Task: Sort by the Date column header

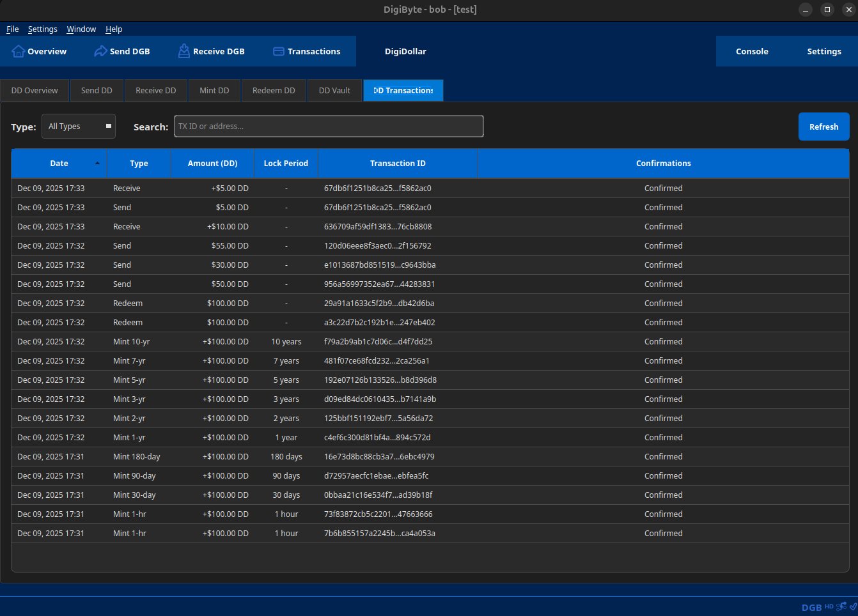Action: pos(59,164)
